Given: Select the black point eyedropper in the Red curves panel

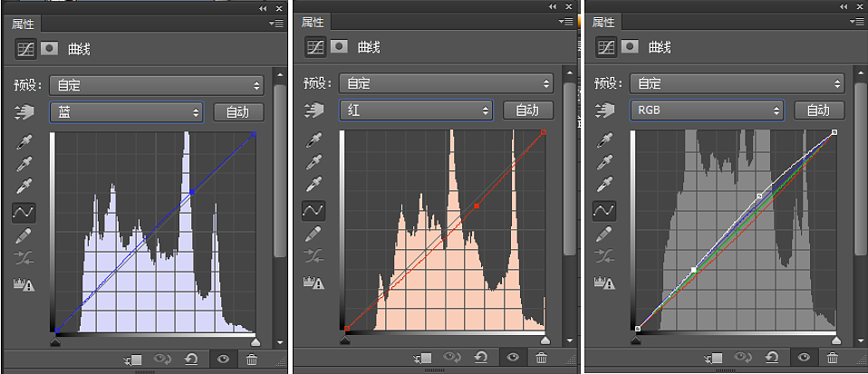Looking at the screenshot, I should click(313, 140).
